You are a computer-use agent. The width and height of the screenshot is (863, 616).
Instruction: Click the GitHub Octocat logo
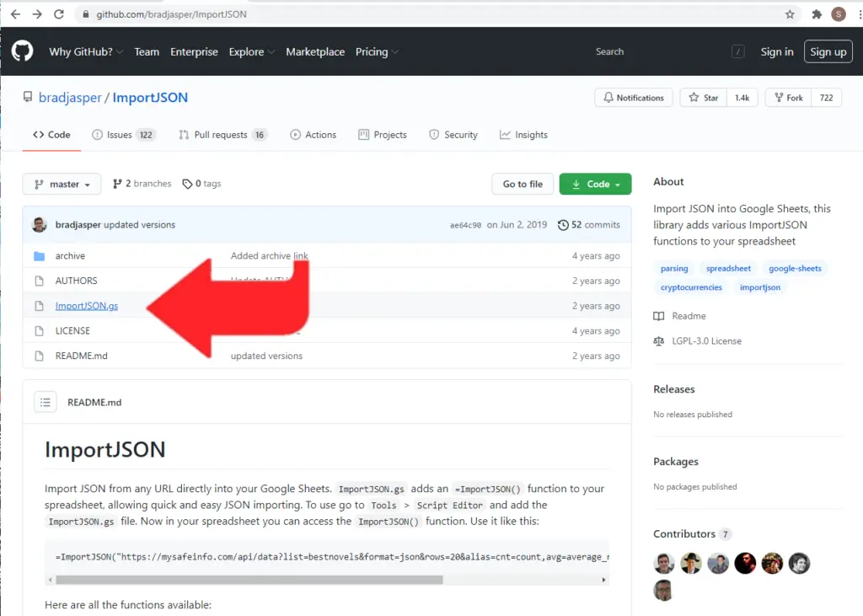(22, 51)
